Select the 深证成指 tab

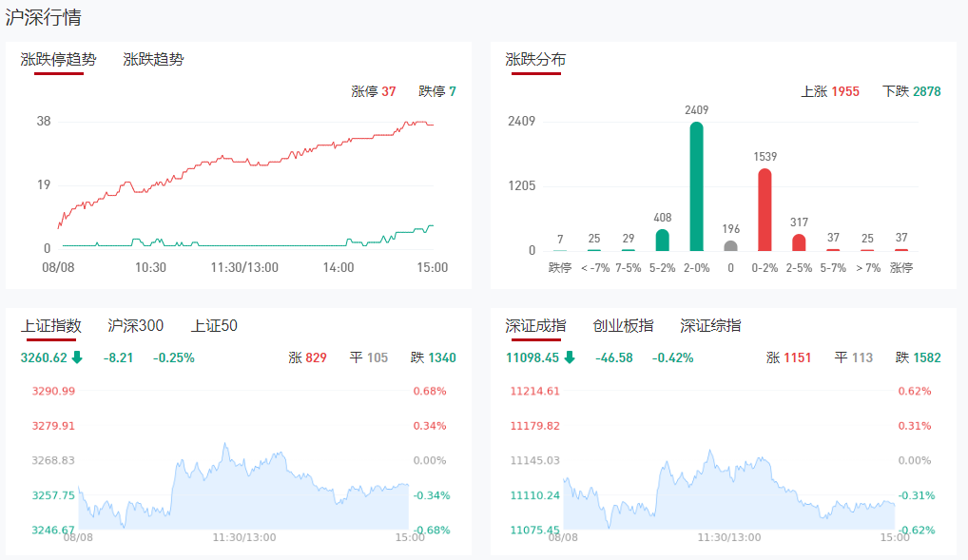pyautogui.click(x=535, y=326)
